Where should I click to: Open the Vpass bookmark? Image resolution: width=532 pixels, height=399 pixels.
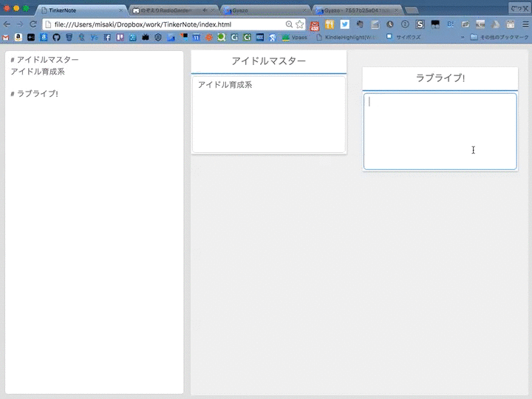pos(295,38)
